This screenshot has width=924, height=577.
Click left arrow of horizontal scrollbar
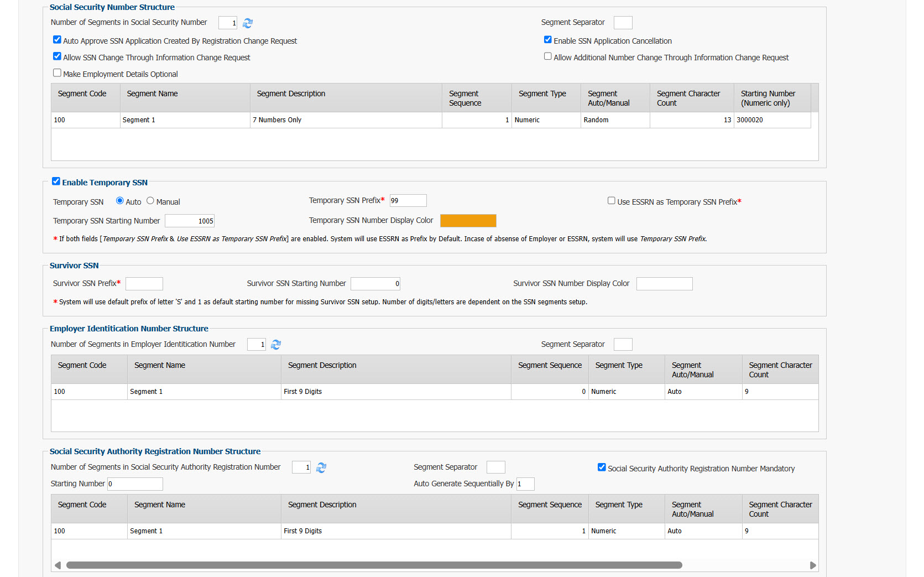pyautogui.click(x=58, y=565)
